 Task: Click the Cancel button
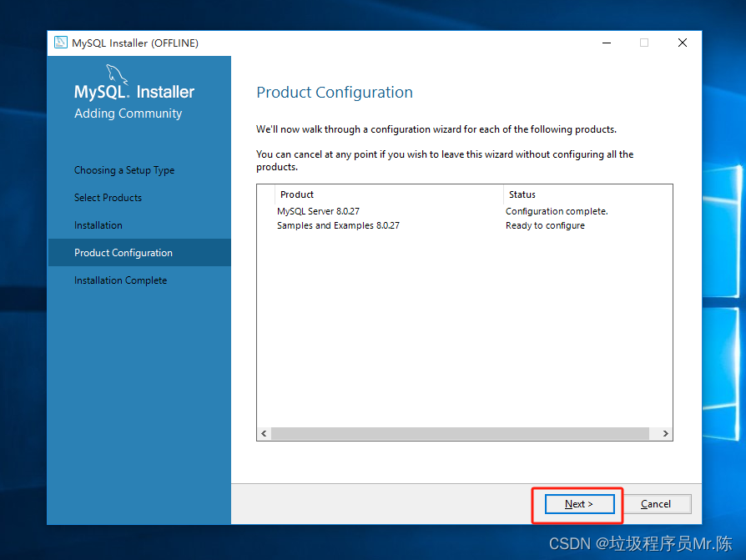[x=656, y=504]
